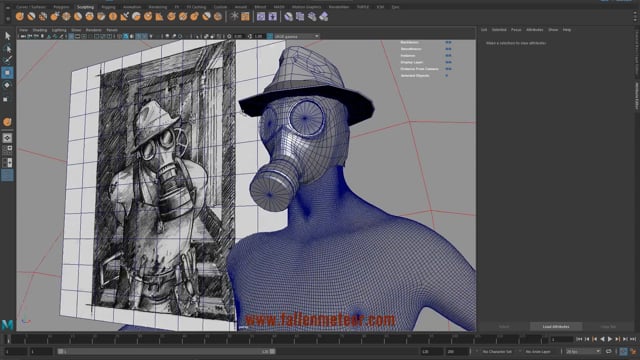Viewport: 640px width, 360px height.
Task: Open the viewport Panels menu
Action: click(112, 30)
